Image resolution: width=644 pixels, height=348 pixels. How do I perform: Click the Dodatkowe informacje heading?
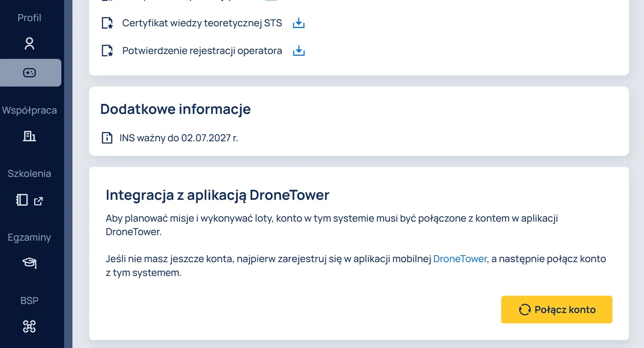[x=175, y=109]
